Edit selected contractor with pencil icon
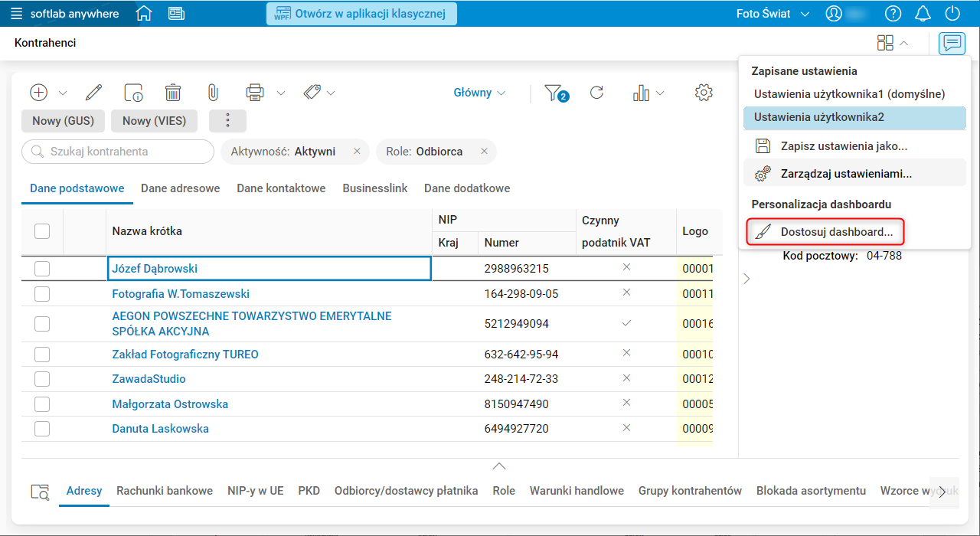This screenshot has width=980, height=536. 93,93
